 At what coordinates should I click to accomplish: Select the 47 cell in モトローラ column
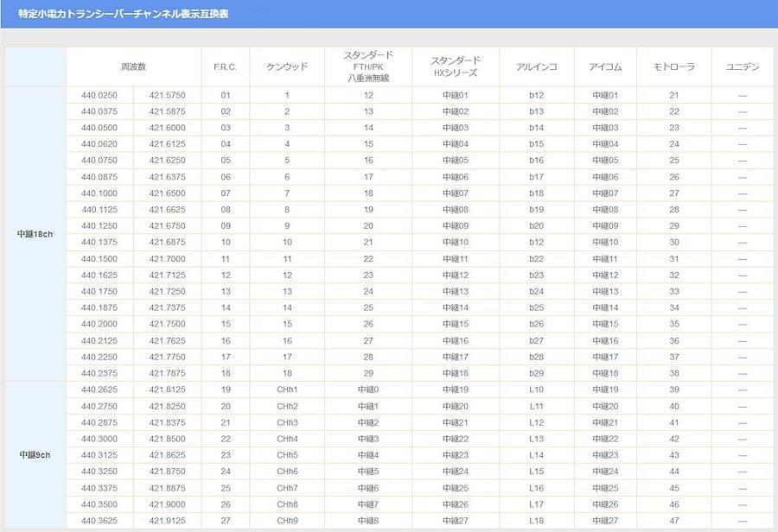(x=674, y=521)
